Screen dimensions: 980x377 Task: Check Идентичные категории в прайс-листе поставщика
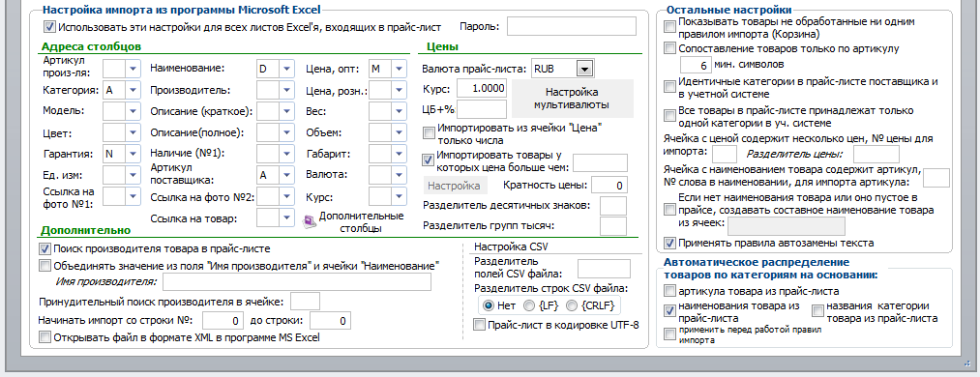[670, 87]
